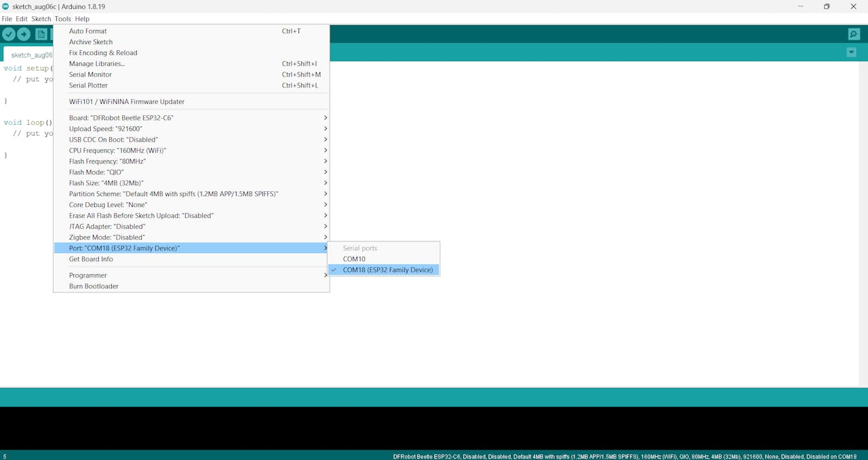Expand JTAG Adapter "Disabled" submenu
Screen dimensions: 868x460
(191, 227)
